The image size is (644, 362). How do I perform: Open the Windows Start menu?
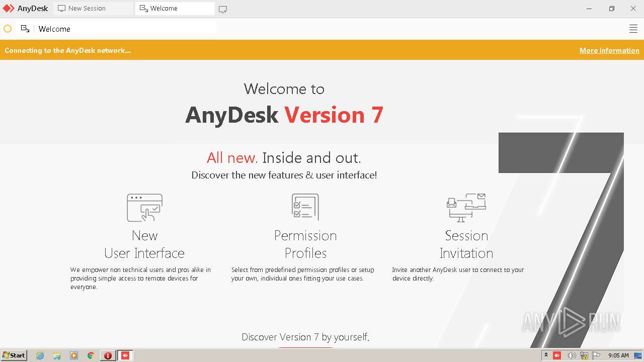click(x=14, y=355)
